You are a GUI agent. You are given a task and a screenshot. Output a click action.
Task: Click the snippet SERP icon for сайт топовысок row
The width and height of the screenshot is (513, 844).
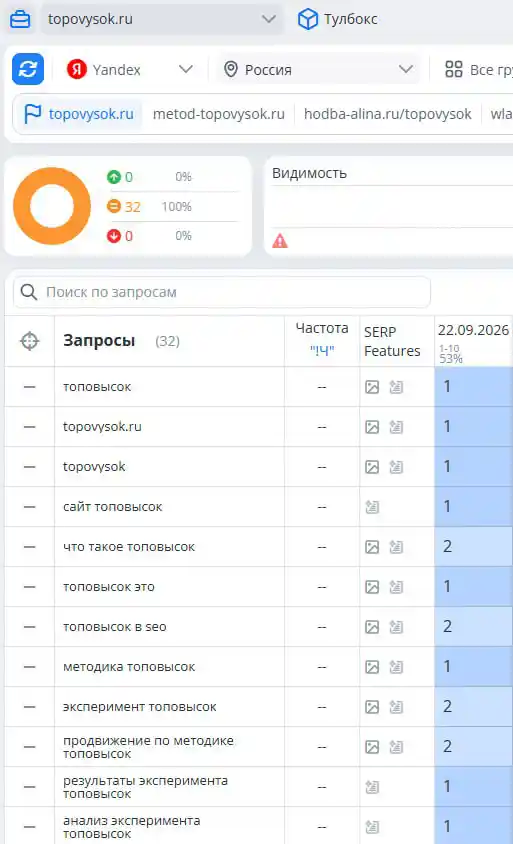372,507
